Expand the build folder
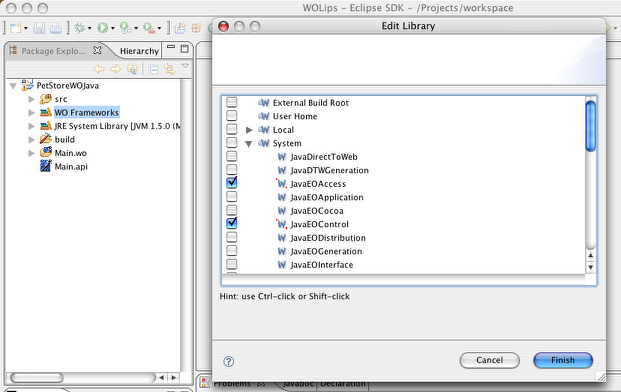 tap(32, 139)
